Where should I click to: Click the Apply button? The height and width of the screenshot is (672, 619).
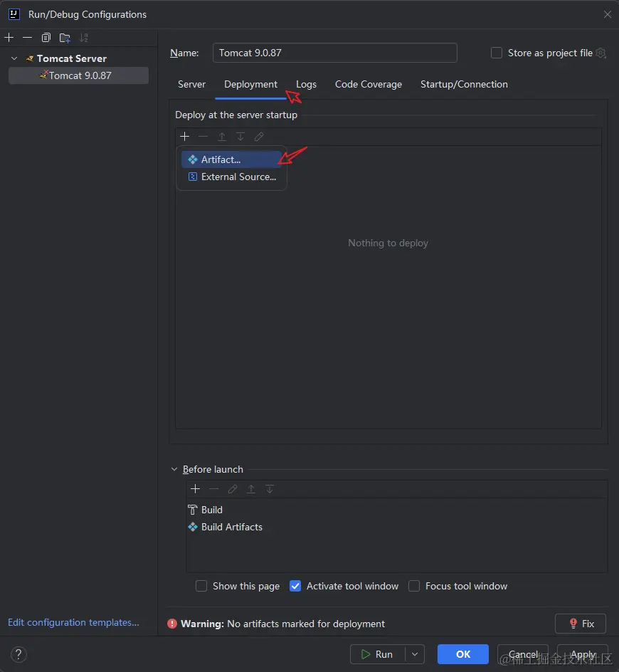tap(583, 654)
